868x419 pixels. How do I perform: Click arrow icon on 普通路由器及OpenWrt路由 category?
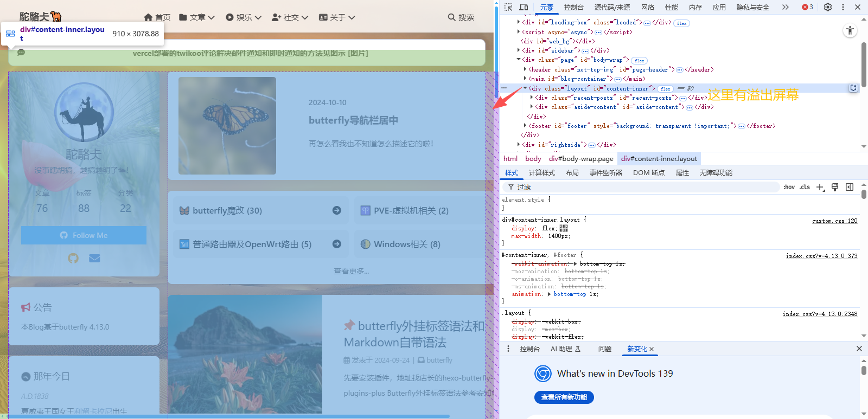337,244
